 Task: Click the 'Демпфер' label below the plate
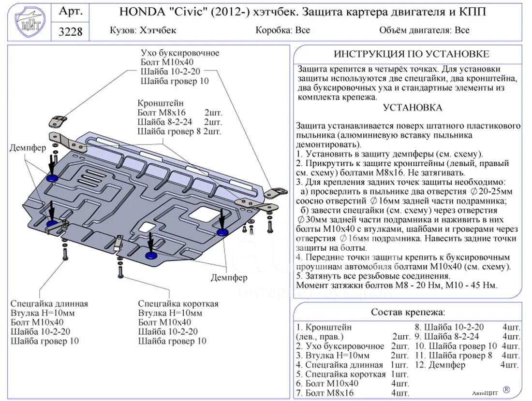pyautogui.click(x=229, y=278)
